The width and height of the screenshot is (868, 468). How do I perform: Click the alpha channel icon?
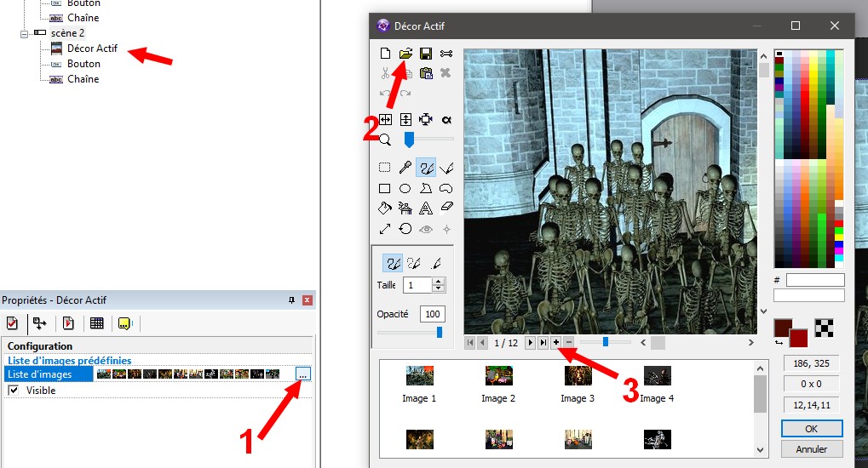[446, 119]
